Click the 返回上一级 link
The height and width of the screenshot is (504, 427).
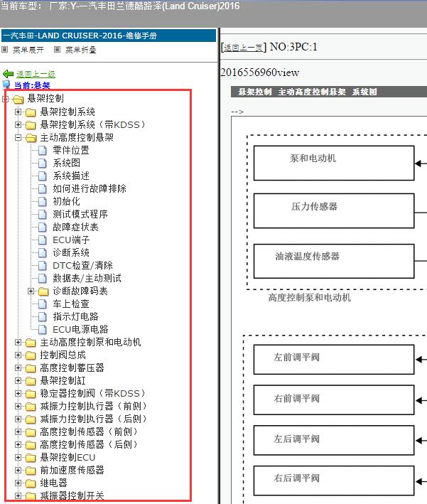pyautogui.click(x=36, y=74)
